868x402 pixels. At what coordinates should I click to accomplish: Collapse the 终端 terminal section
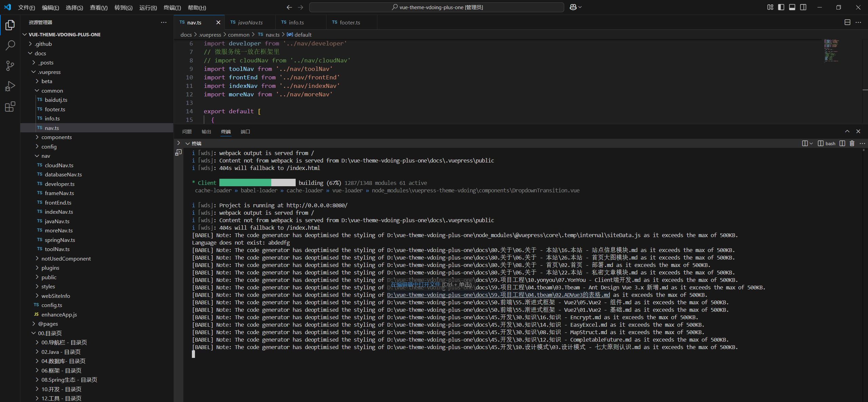coord(188,143)
